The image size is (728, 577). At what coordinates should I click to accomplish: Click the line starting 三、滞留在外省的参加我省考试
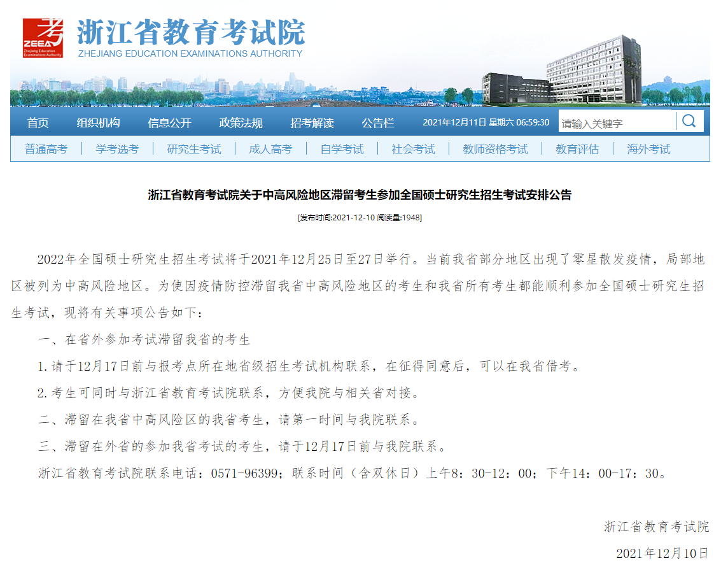click(x=242, y=447)
